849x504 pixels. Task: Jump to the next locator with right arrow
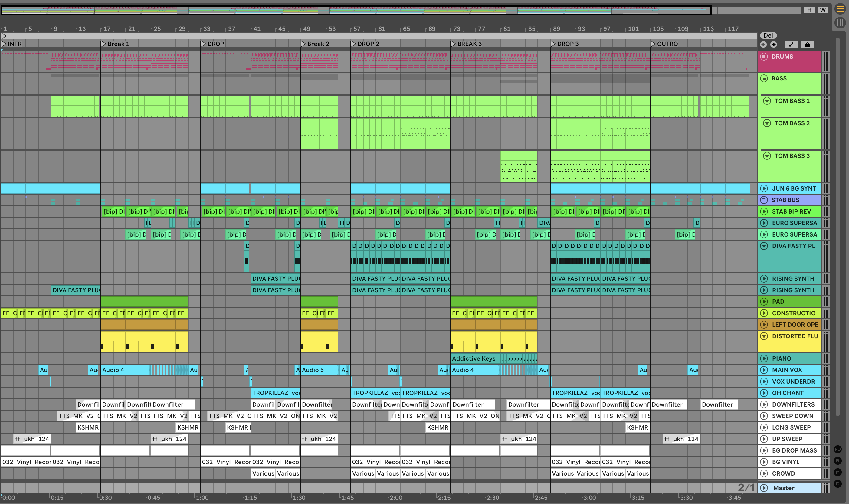pyautogui.click(x=774, y=44)
